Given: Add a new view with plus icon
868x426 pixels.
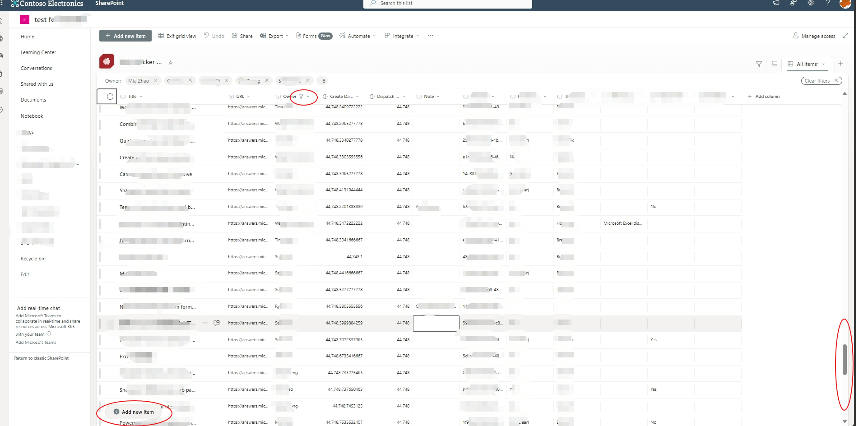Looking at the screenshot, I should [840, 64].
